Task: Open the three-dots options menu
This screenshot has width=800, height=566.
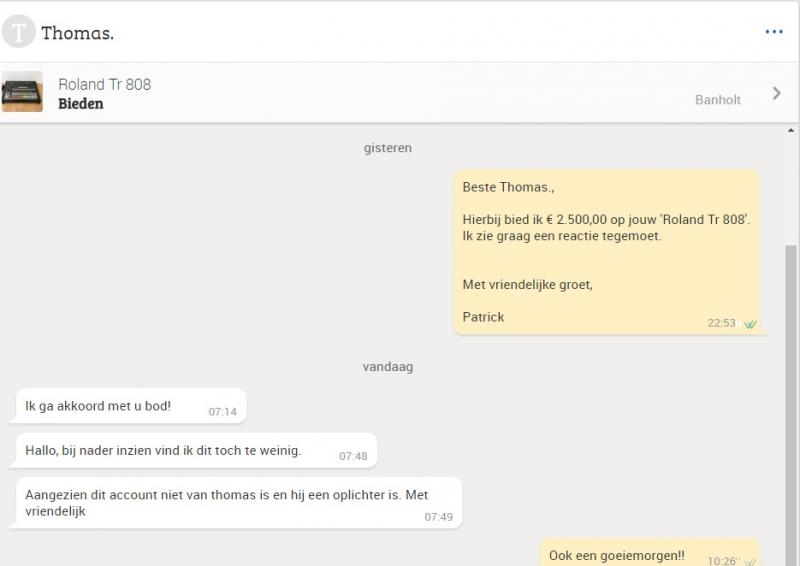Action: point(773,32)
